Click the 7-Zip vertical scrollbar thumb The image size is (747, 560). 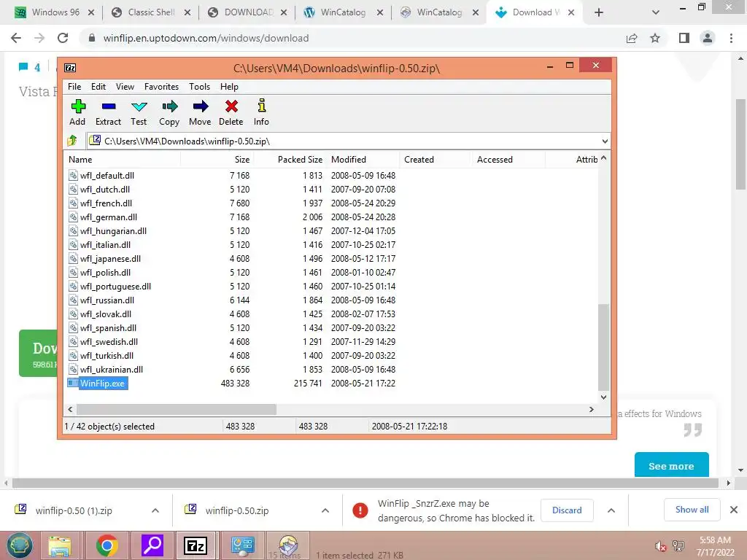[603, 346]
